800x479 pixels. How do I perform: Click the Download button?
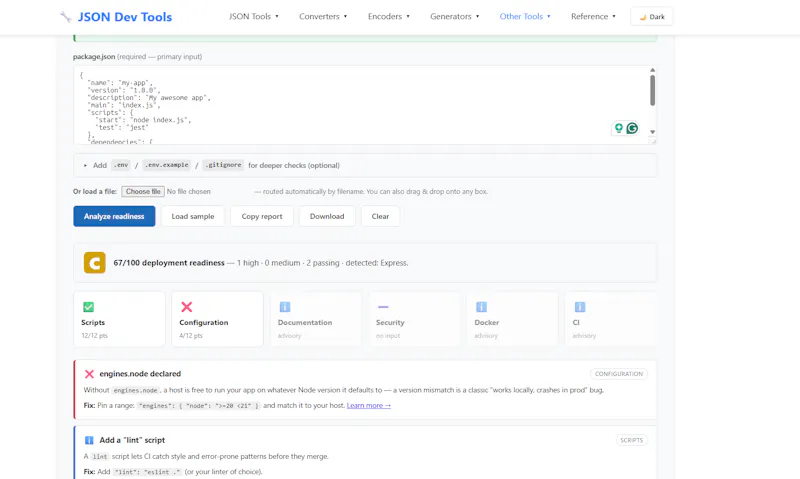[327, 216]
